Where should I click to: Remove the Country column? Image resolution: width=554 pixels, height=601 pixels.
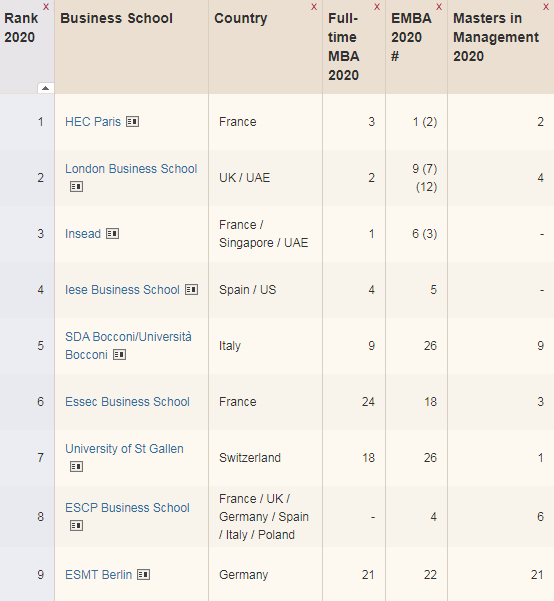coord(314,7)
